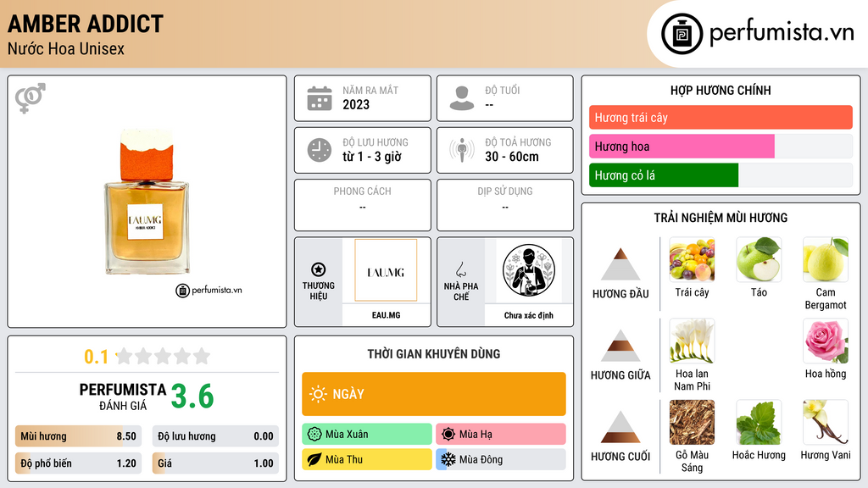Click the leaf icon for Mùa Thu

[314, 459]
